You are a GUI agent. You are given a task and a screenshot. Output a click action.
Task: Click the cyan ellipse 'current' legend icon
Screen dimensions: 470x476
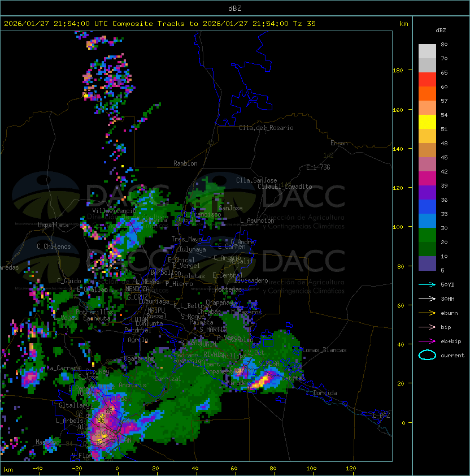pos(427,355)
